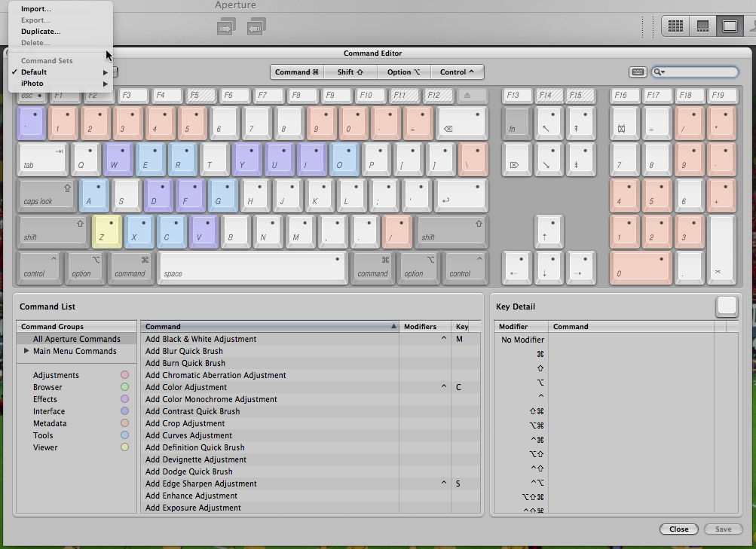Select the A key on virtual keyboard
756x549 pixels.
coord(93,196)
